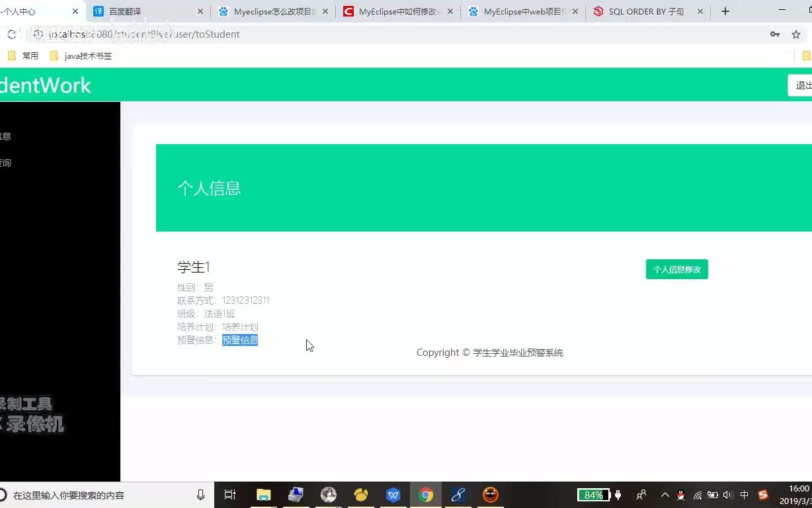Switch to the SQL ORDER BY 子句 tab
This screenshot has height=508, width=812.
point(645,11)
